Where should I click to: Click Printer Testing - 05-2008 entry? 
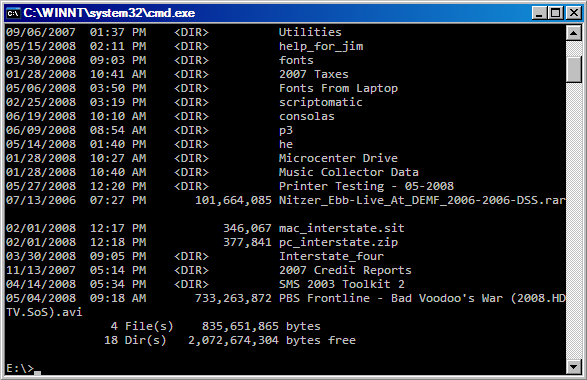(x=367, y=186)
